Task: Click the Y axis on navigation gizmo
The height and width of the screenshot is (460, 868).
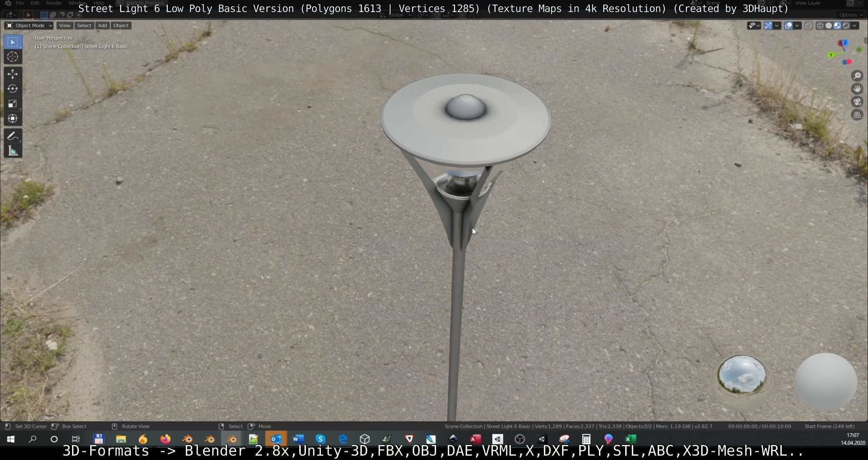Action: pos(831,55)
